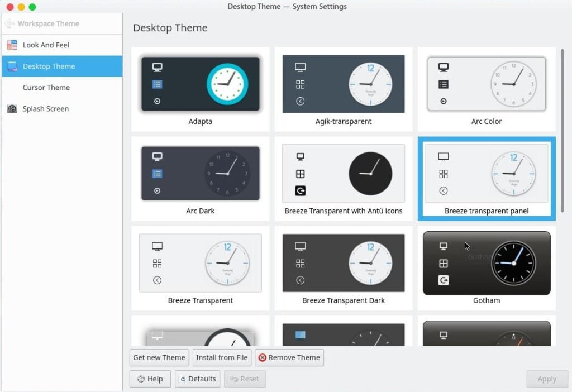The width and height of the screenshot is (572, 392).
Task: Click the red icon on Remove Theme button
Action: [x=263, y=357]
